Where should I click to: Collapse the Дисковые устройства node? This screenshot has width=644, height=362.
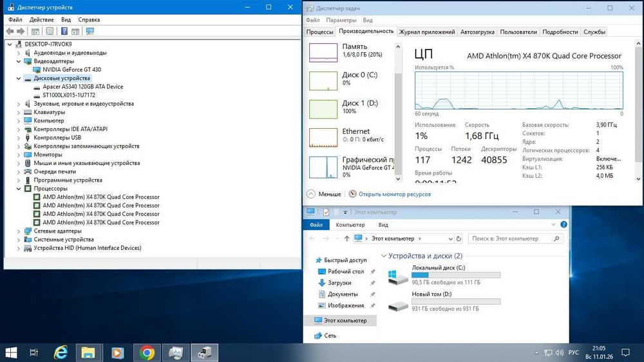(19, 78)
